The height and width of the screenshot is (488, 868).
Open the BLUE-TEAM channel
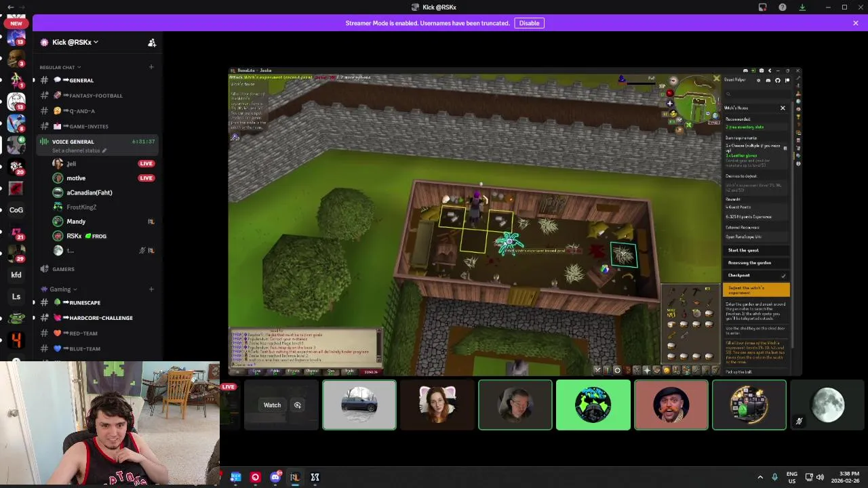[98, 348]
